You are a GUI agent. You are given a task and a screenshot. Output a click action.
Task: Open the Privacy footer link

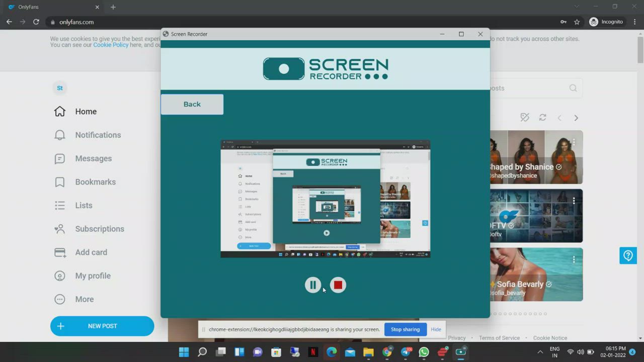tap(457, 338)
